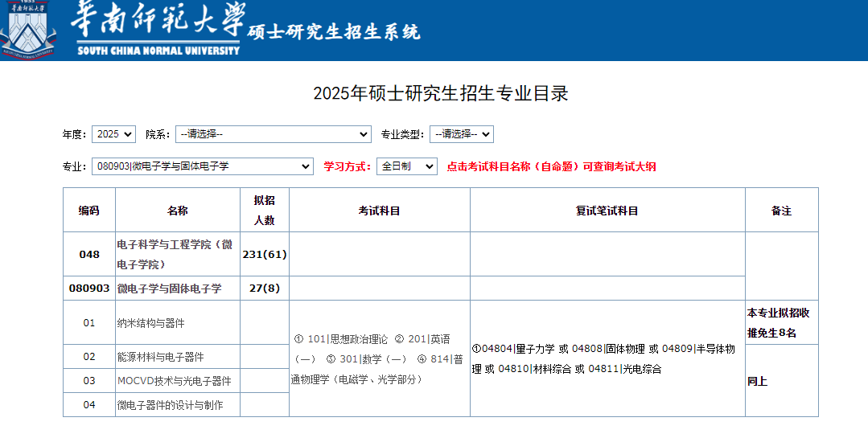868x438 pixels.
Task: Click the 硕士研究生招生系统 header title
Action: click(334, 32)
